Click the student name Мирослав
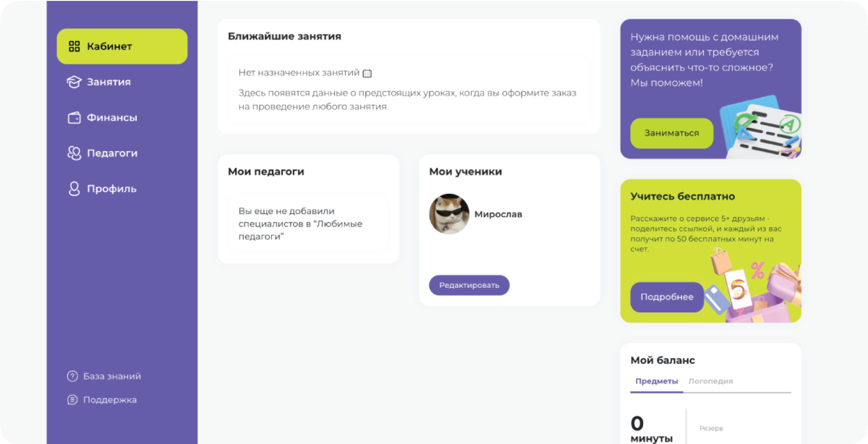 [x=498, y=214]
